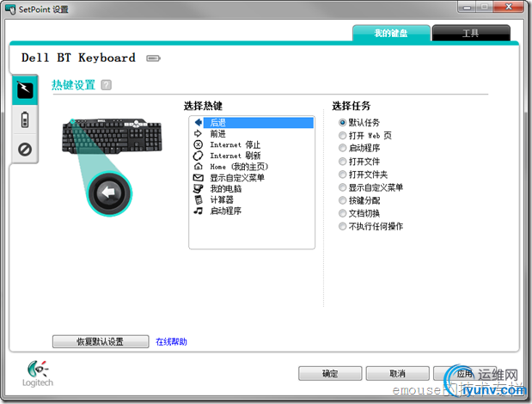Click the 确定 button
Image resolution: width=532 pixels, height=404 pixels.
[330, 373]
